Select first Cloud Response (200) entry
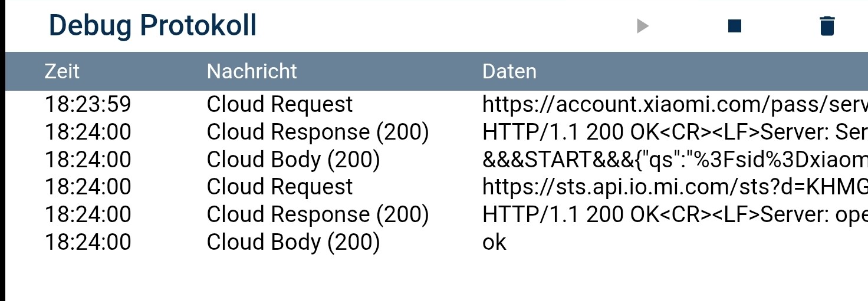The width and height of the screenshot is (868, 301). [x=317, y=132]
